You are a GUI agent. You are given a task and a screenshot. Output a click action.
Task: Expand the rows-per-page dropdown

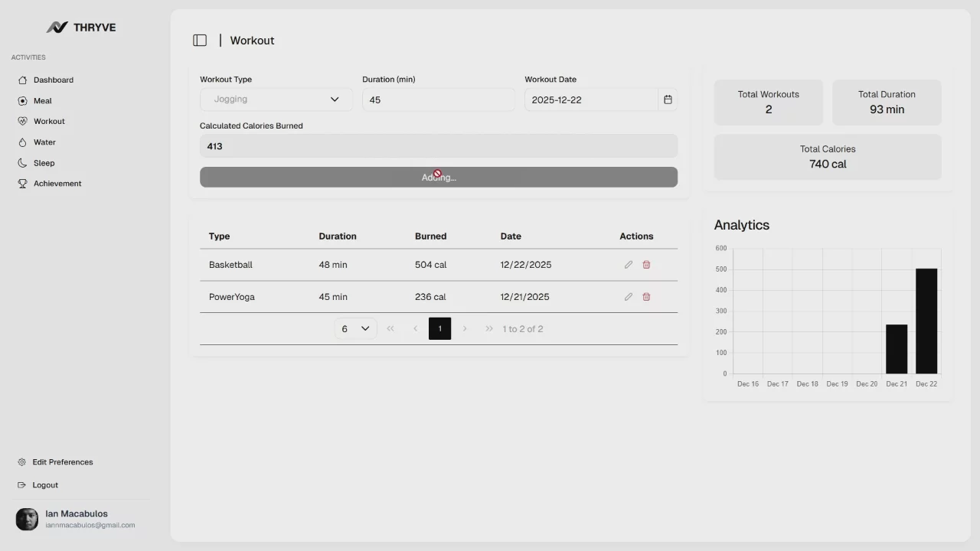pos(355,329)
